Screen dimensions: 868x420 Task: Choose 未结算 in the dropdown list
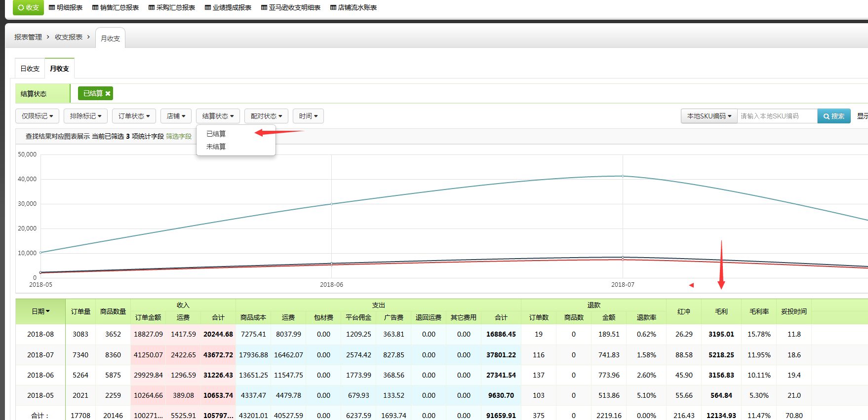(x=236, y=147)
